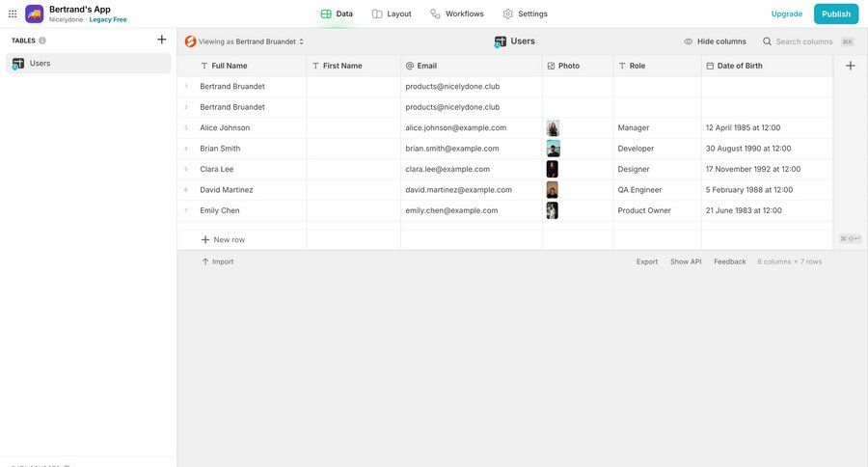This screenshot has width=868, height=467.
Task: Select david.martinez@example.com email cell
Action: coord(472,189)
